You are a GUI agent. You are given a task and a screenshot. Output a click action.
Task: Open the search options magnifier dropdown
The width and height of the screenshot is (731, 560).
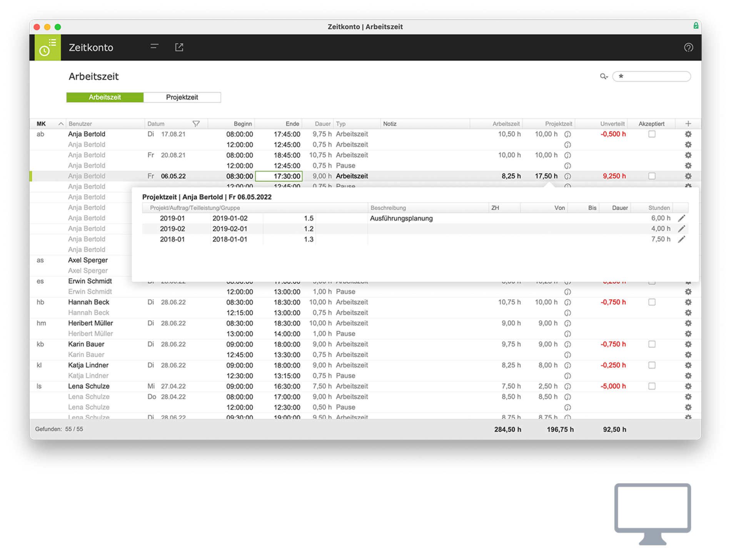604,76
